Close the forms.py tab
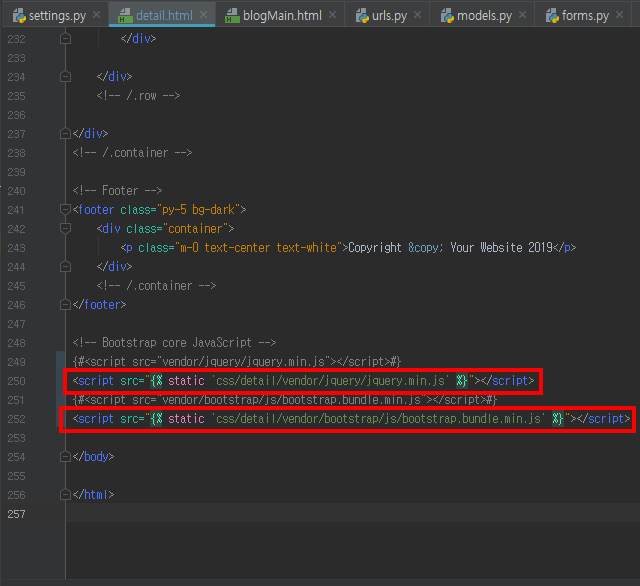 [620, 15]
